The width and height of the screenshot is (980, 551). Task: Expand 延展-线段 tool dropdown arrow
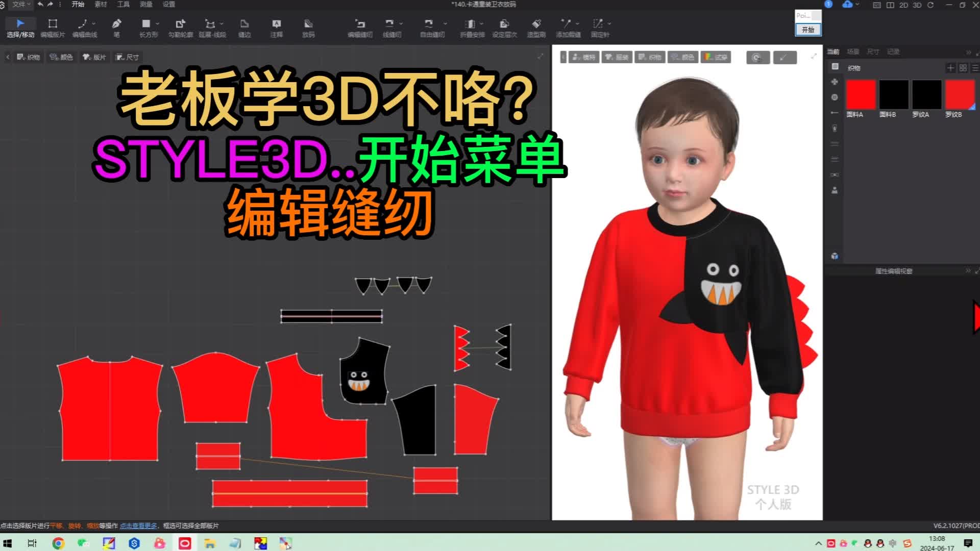pyautogui.click(x=222, y=23)
